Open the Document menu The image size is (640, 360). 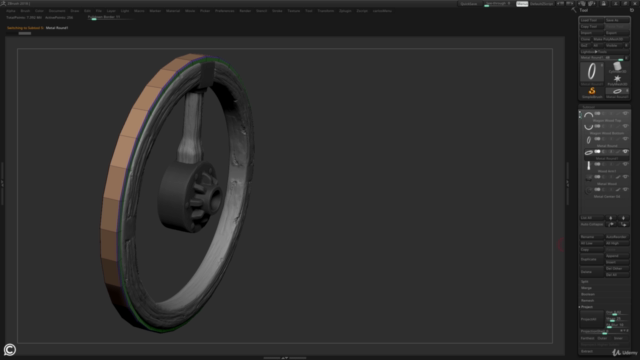57,11
